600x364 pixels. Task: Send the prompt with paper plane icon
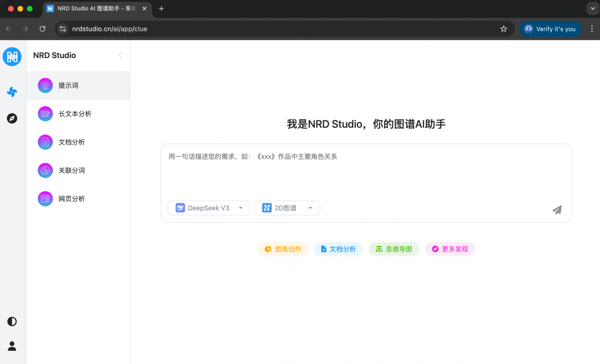tap(557, 210)
